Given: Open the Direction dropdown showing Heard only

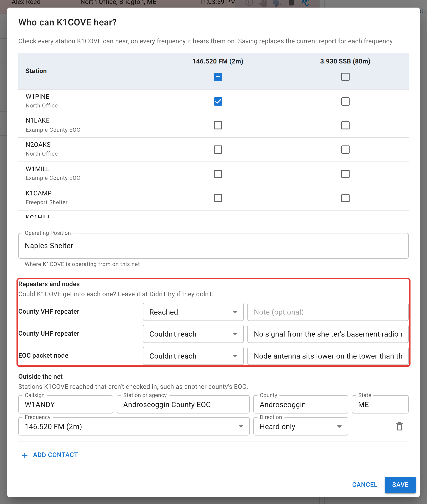Looking at the screenshot, I should [x=301, y=426].
